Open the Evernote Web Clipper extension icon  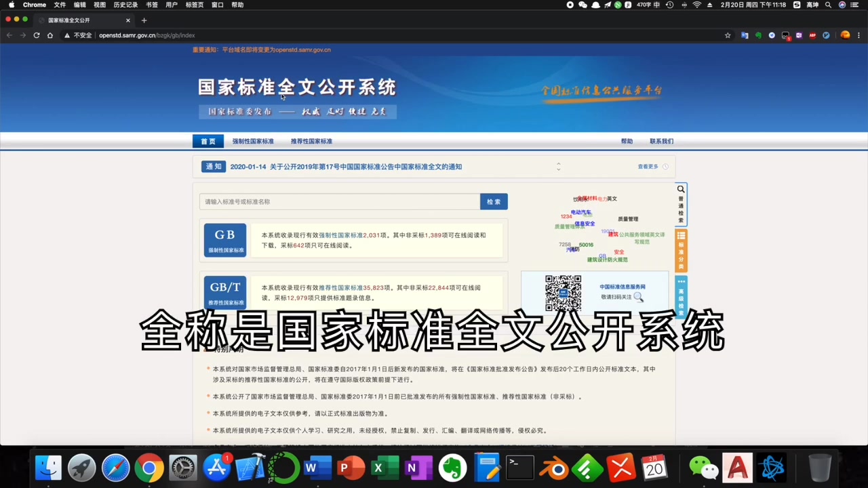(x=758, y=35)
